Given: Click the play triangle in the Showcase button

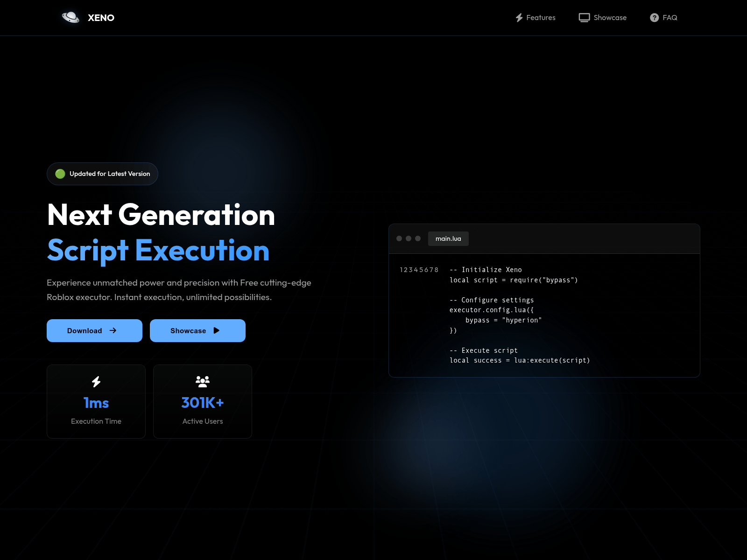Looking at the screenshot, I should click(217, 330).
